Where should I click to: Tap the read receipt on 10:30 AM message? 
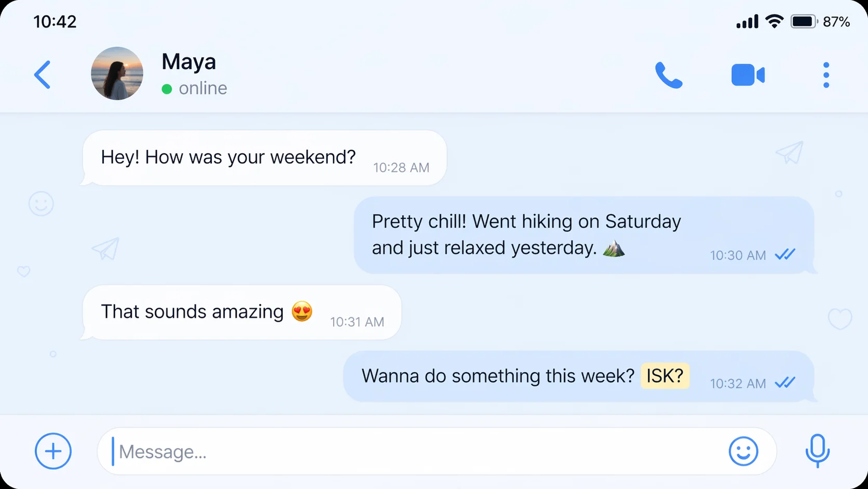point(785,255)
